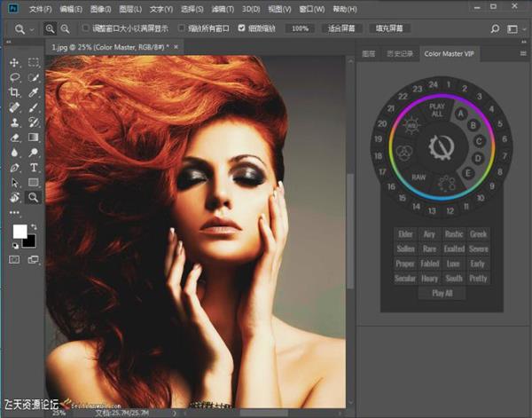Select the Horizontal Type tool
This screenshot has width=532, height=418.
(34, 167)
